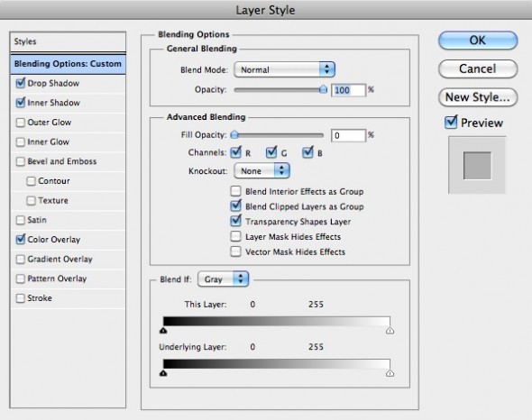This screenshot has height=420, width=532.
Task: Click the style preview thumbnail square
Action: [477, 166]
